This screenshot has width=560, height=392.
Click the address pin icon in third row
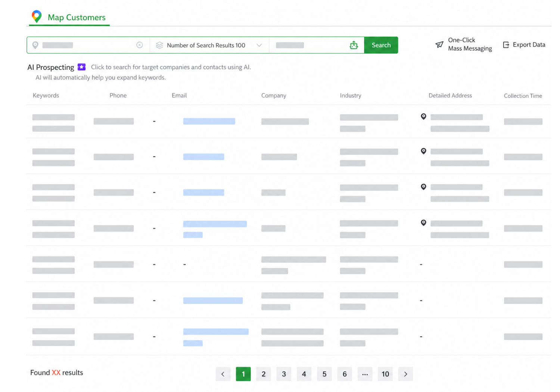[x=423, y=187]
